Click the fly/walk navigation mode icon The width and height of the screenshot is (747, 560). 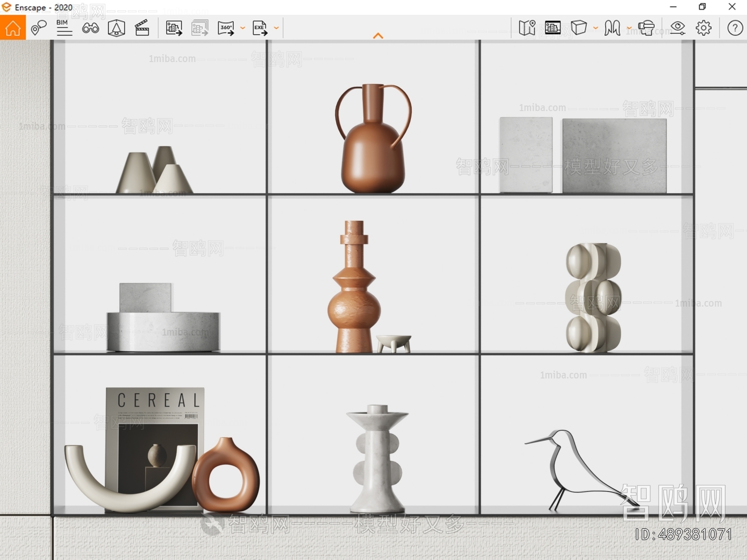[x=612, y=28]
